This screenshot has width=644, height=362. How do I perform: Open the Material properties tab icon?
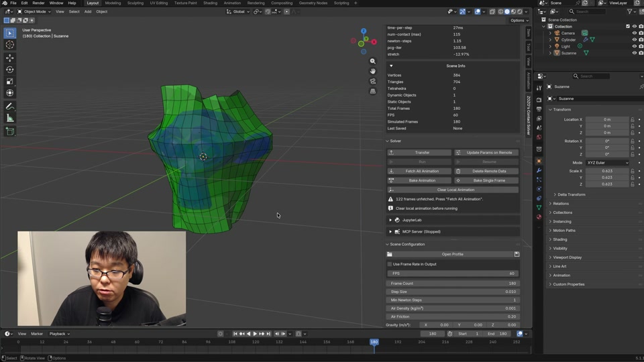(539, 217)
